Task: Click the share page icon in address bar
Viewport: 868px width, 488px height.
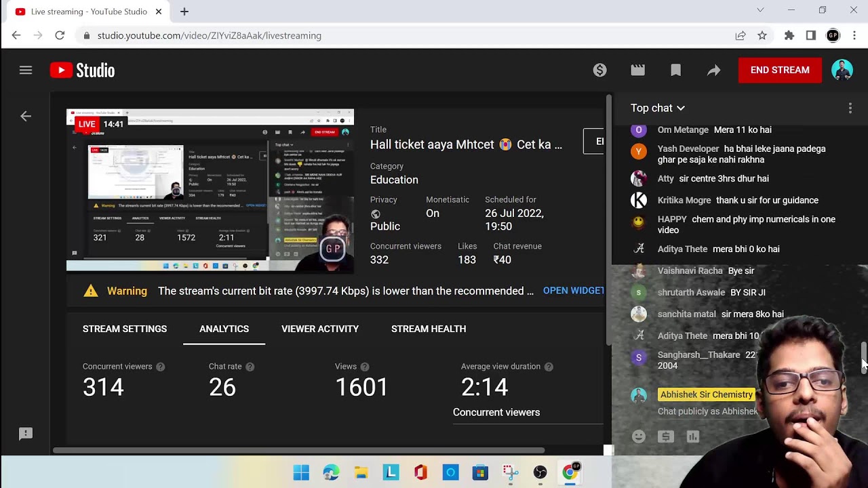Action: [x=741, y=35]
